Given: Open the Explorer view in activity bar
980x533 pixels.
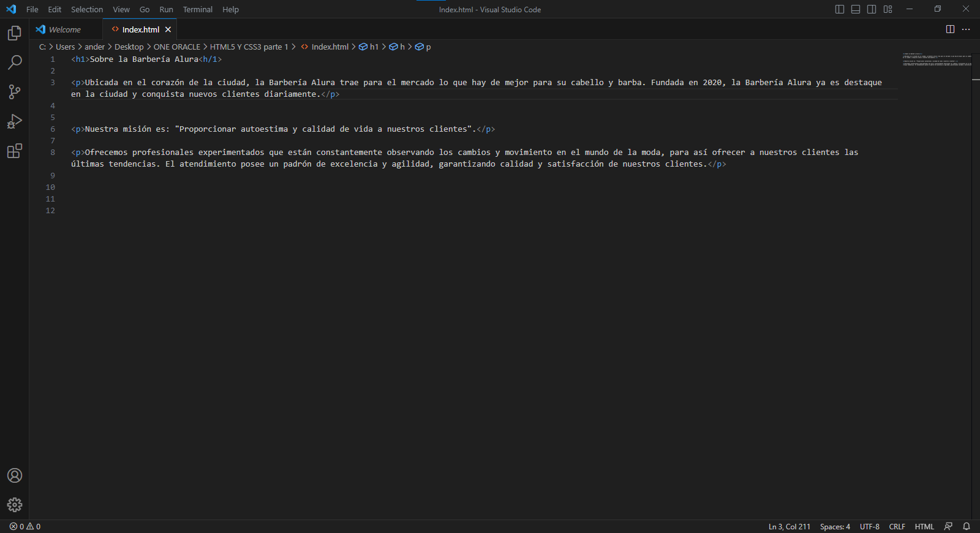Looking at the screenshot, I should click(x=15, y=32).
